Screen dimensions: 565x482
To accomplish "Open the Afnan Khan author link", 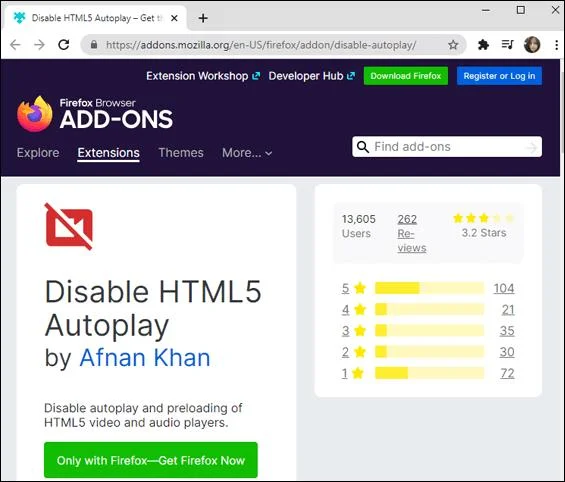I will pos(145,358).
